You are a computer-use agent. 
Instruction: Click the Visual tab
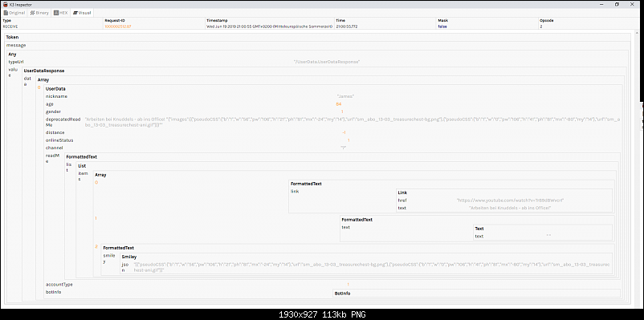pos(82,13)
